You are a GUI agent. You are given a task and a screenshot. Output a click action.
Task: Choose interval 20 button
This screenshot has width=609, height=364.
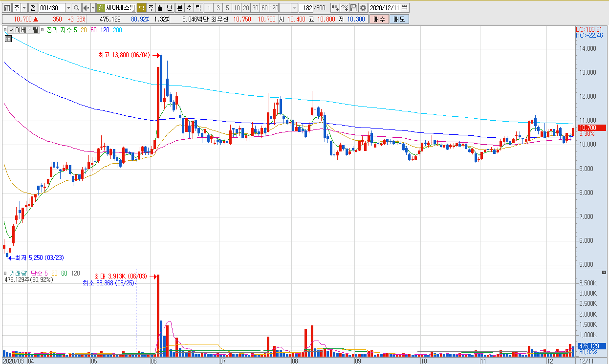point(246,8)
